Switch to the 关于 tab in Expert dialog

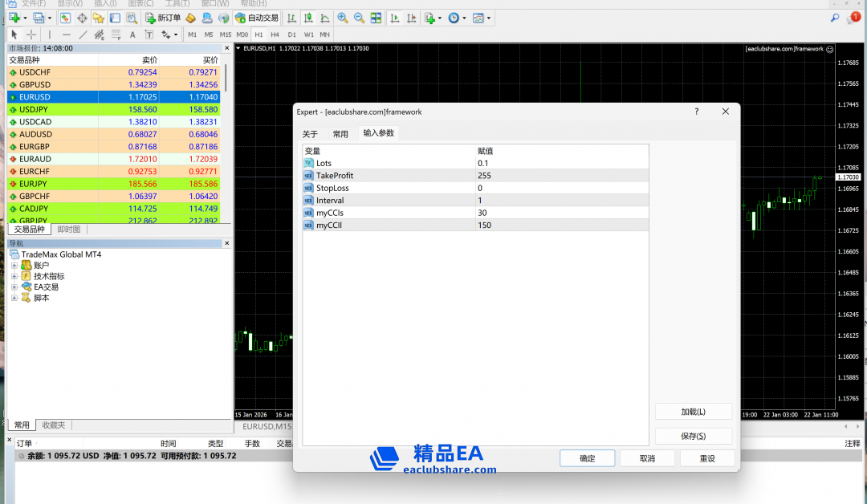tap(310, 134)
